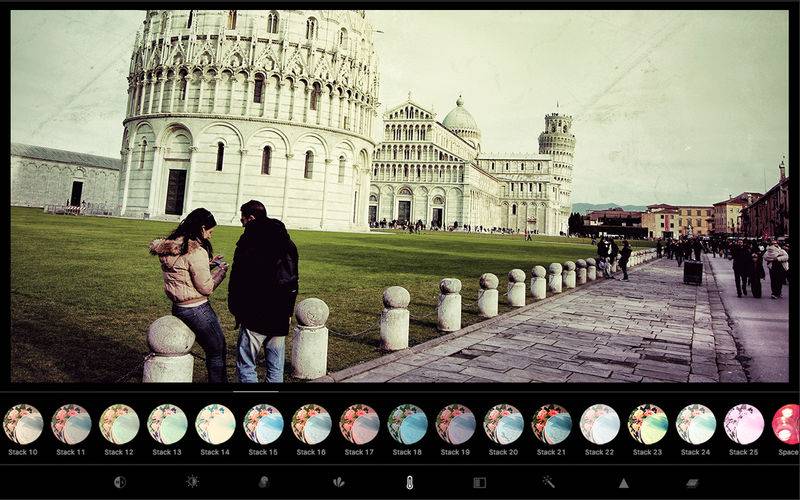This screenshot has width=800, height=500.
Task: Select the Stack 17 filter thumbnail
Action: (x=359, y=424)
